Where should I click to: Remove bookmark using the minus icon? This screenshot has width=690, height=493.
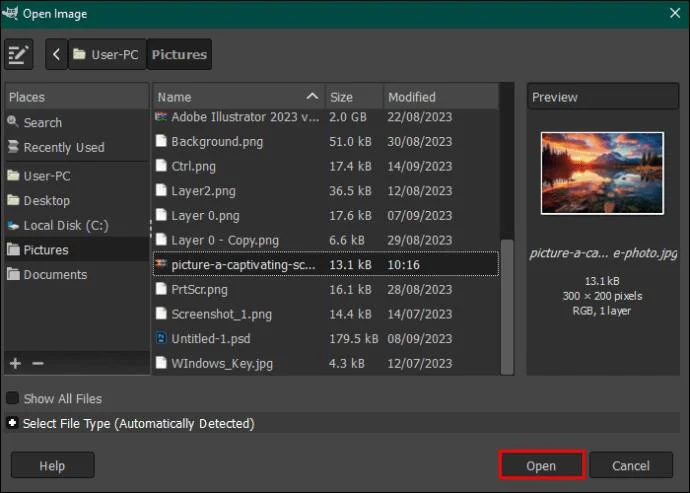[x=38, y=363]
